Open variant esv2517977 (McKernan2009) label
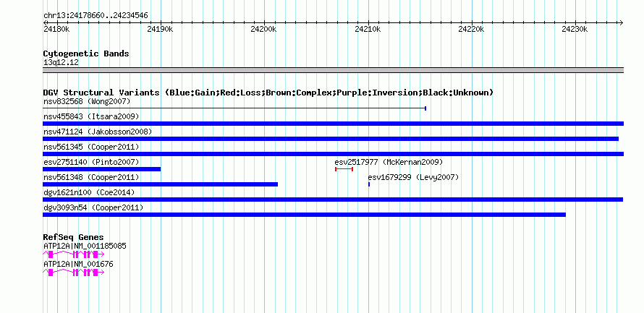The height and width of the screenshot is (313, 644). (389, 162)
